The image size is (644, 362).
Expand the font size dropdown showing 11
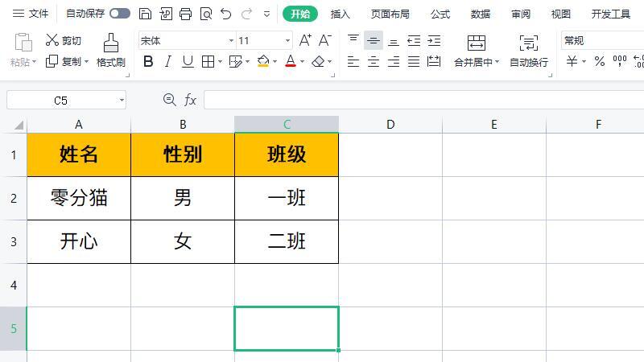click(x=287, y=40)
